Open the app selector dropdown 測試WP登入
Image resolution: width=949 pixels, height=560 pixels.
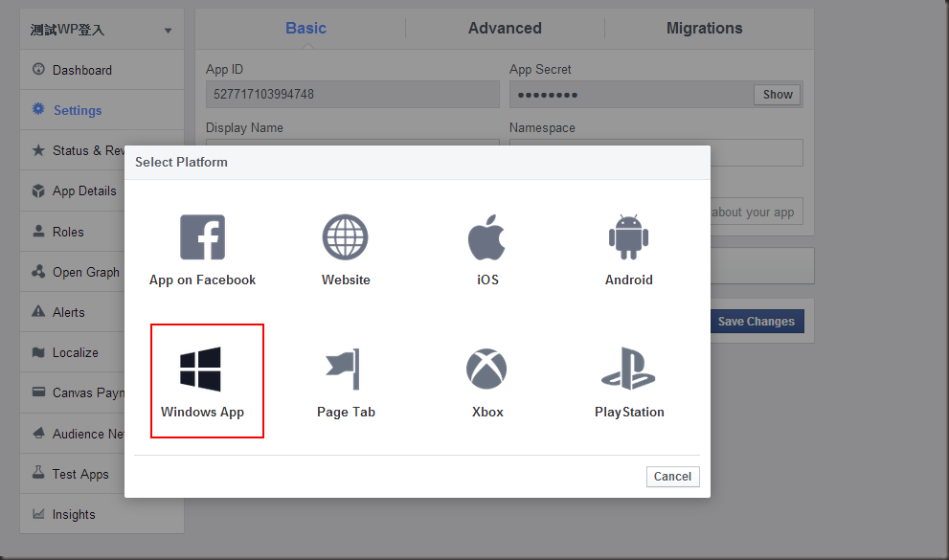102,30
